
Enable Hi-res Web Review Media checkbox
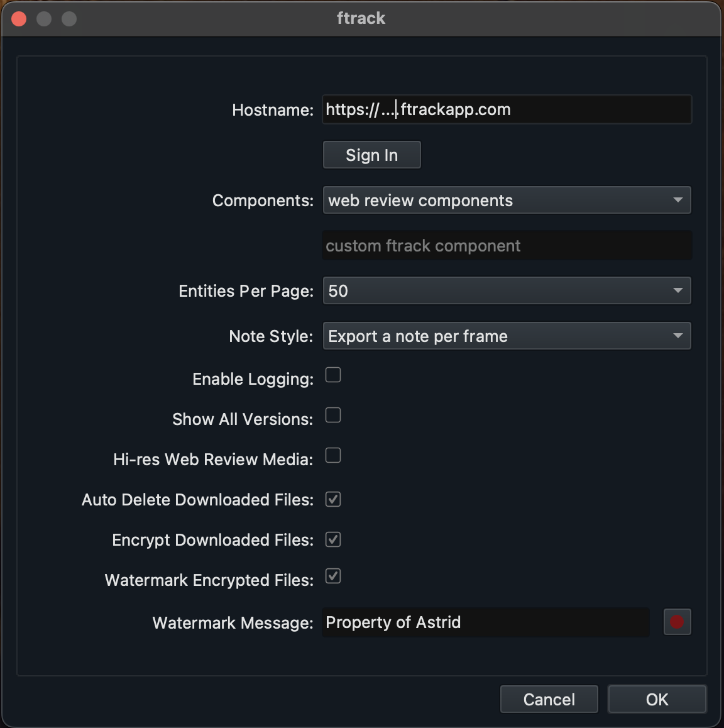click(x=332, y=455)
